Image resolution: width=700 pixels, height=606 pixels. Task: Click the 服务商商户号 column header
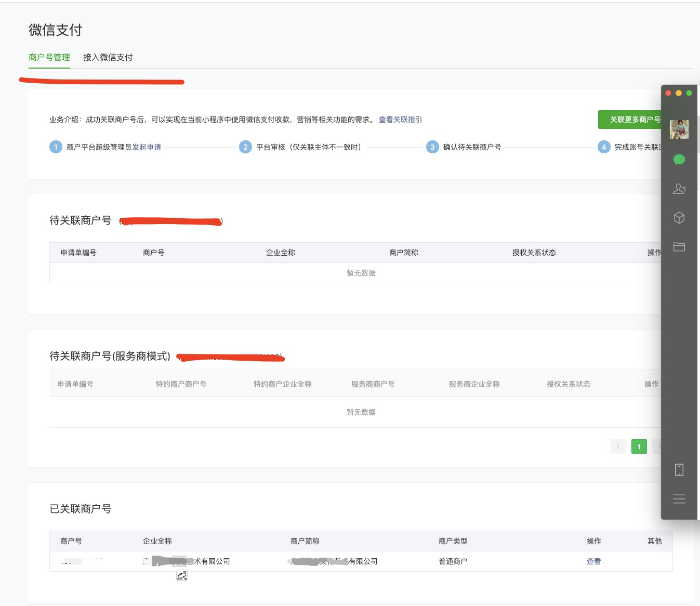373,384
